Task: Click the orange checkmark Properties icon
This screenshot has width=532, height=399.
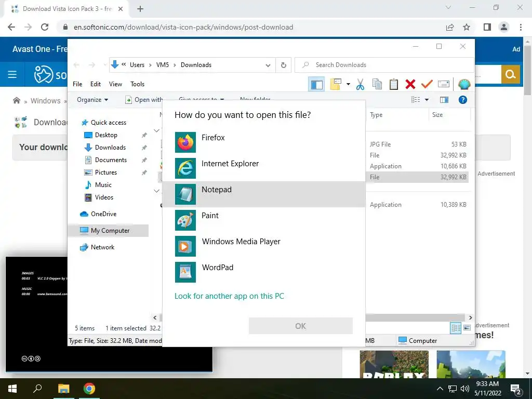Action: tap(427, 84)
